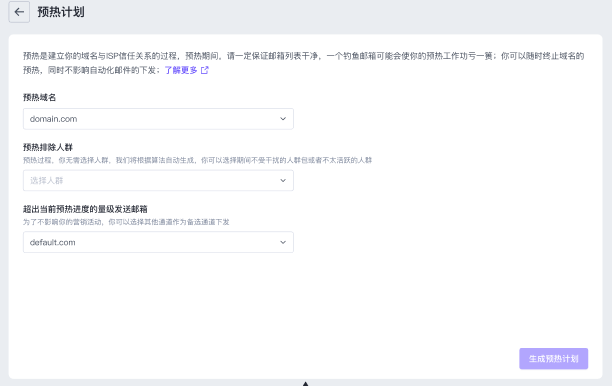612x386 pixels.
Task: Click chevron in 选择人群 field
Action: point(283,181)
